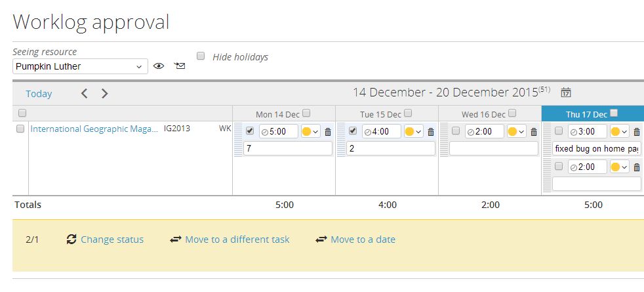This screenshot has height=292, width=644.
Task: Open International Geographic Magazine task link
Action: click(x=94, y=129)
